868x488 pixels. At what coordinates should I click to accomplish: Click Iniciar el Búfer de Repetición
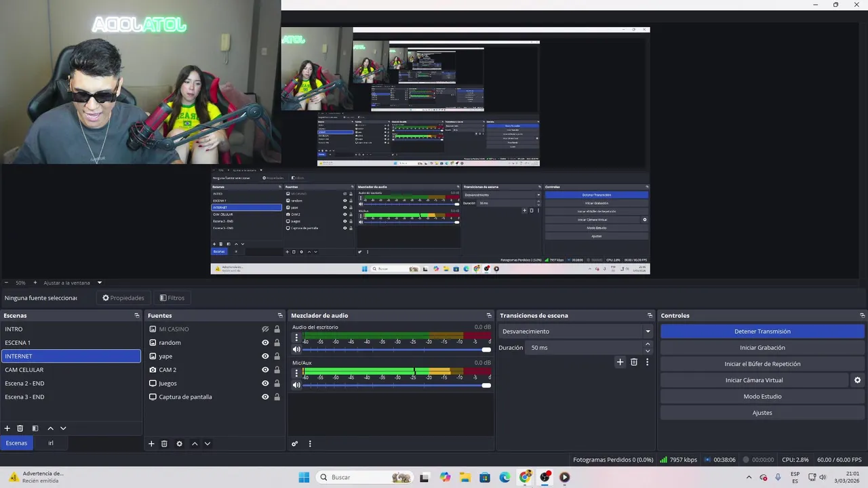pos(762,364)
